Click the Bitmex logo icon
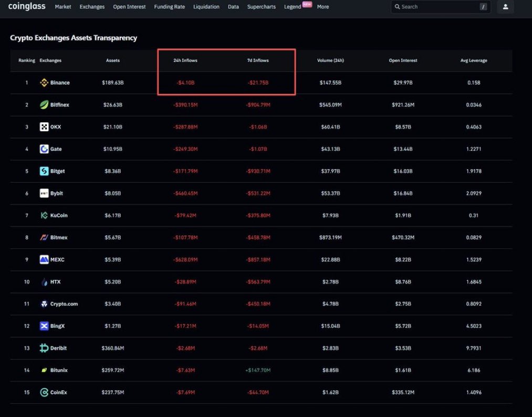The height and width of the screenshot is (417, 532). 44,237
